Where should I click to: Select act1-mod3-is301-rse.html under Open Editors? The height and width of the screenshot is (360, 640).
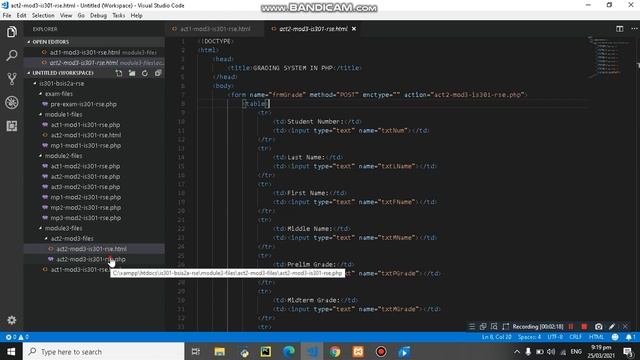pos(85,52)
